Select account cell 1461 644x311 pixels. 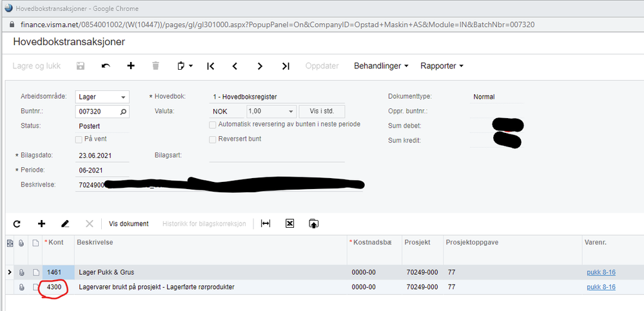click(x=58, y=272)
